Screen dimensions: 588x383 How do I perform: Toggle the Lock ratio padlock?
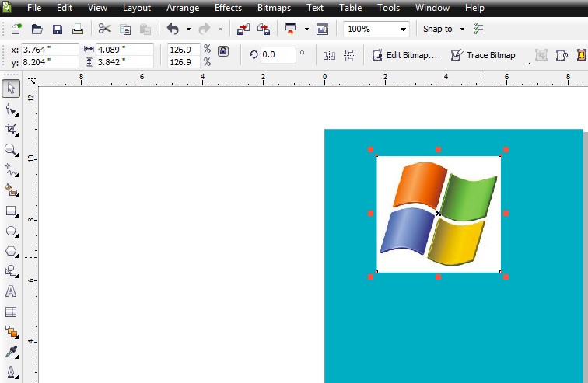[x=223, y=51]
